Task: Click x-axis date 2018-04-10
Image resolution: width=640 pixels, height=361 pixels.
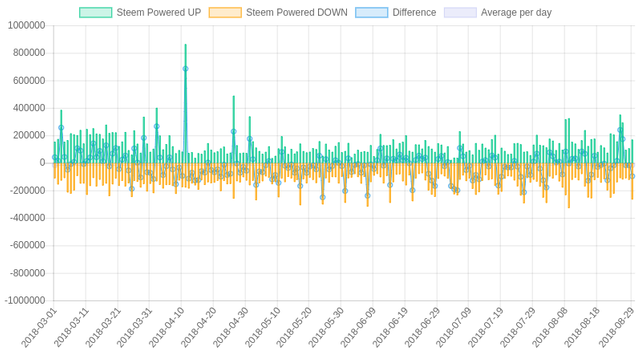Action: tap(166, 328)
